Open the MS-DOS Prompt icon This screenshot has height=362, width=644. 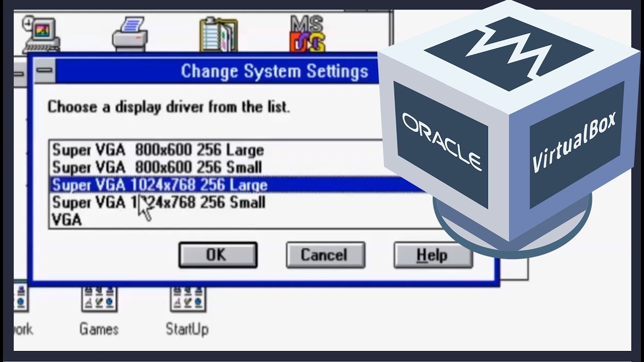click(307, 33)
